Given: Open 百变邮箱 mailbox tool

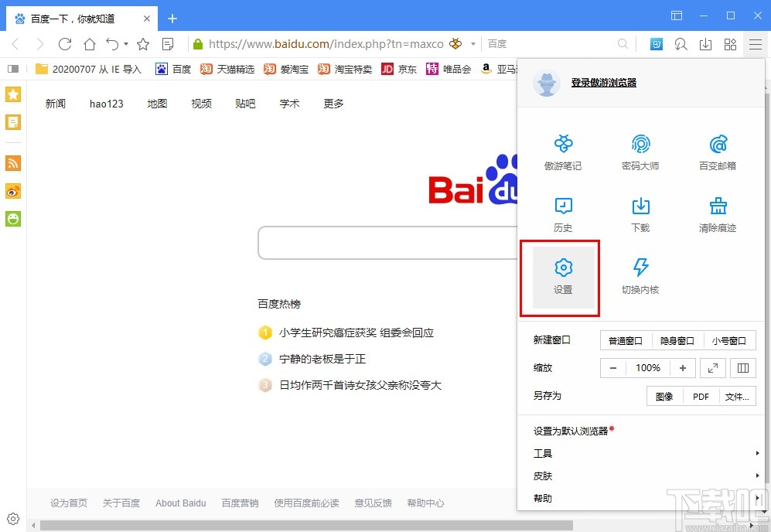Looking at the screenshot, I should tap(716, 151).
